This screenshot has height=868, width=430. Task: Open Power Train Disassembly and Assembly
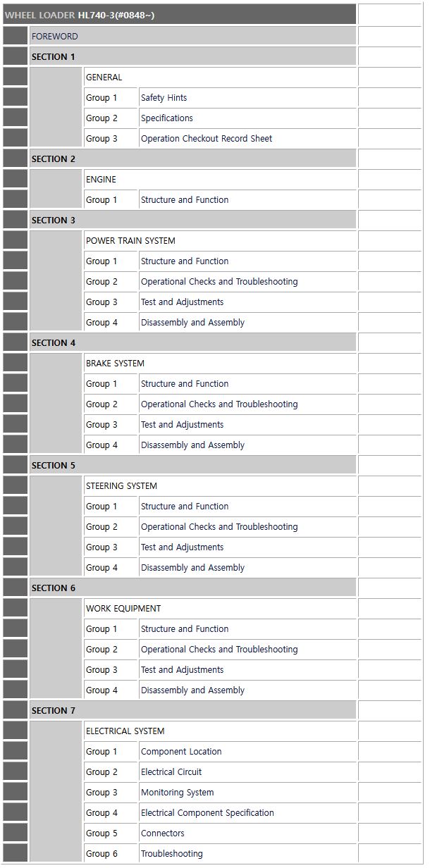[x=192, y=323]
